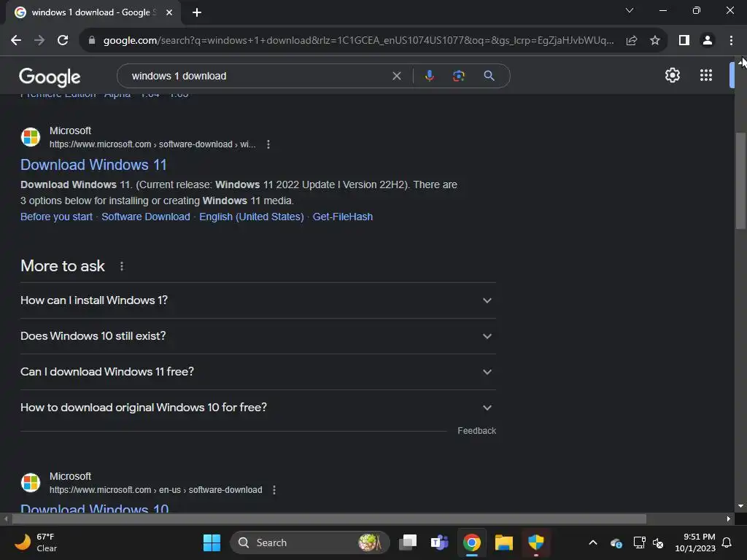Viewport: 747px width, 560px height.
Task: Share this page from address bar
Action: [632, 41]
